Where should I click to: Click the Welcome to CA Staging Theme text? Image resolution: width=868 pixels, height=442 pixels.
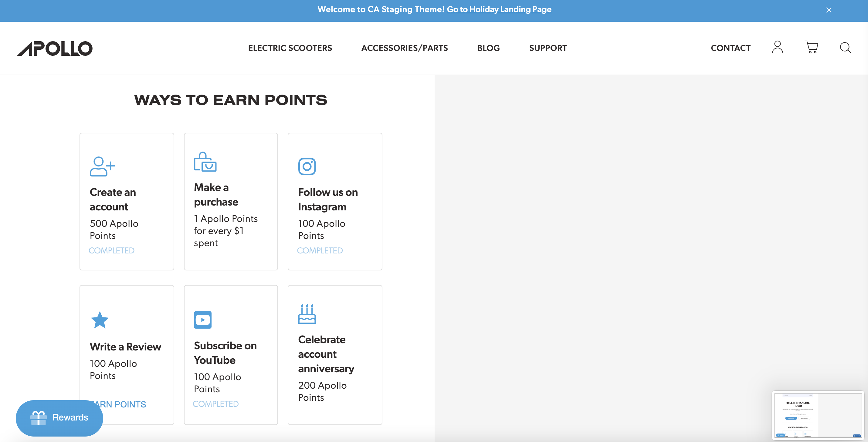[x=381, y=9]
